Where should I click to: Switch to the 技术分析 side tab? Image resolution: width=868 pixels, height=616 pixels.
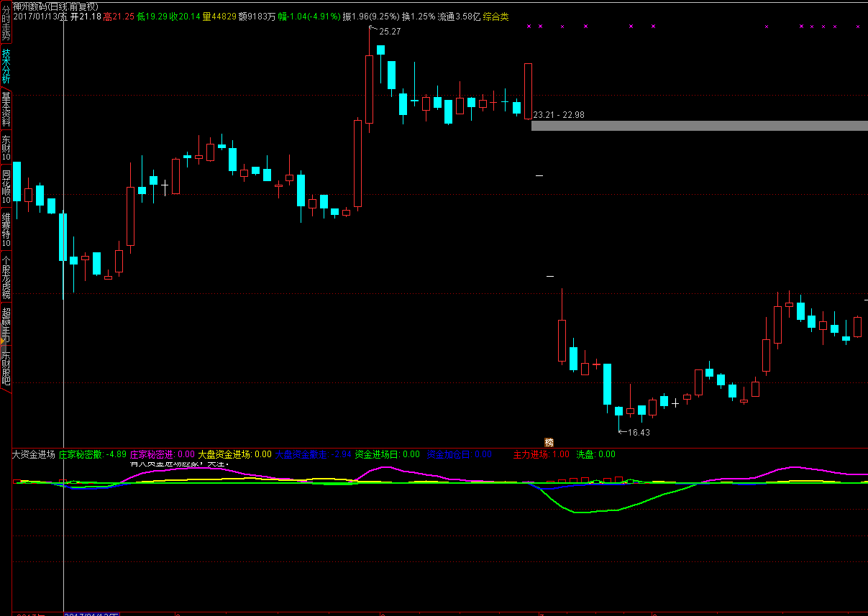pyautogui.click(x=6, y=66)
